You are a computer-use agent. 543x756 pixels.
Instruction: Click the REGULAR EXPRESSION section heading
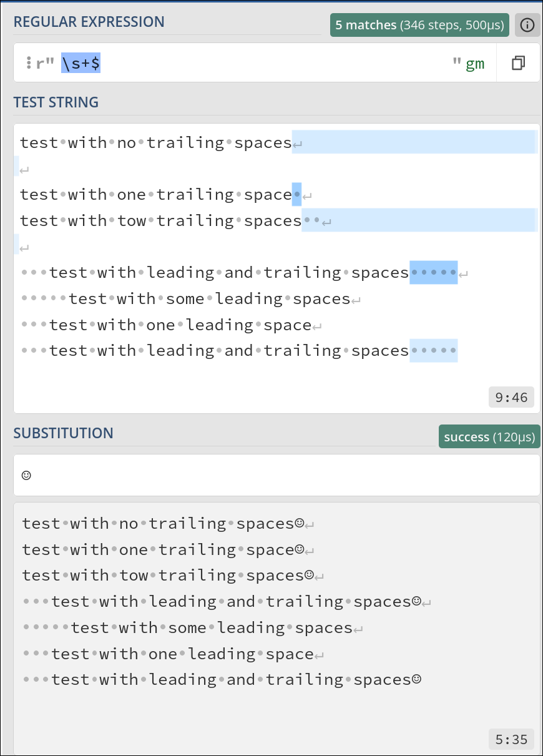[x=89, y=22]
